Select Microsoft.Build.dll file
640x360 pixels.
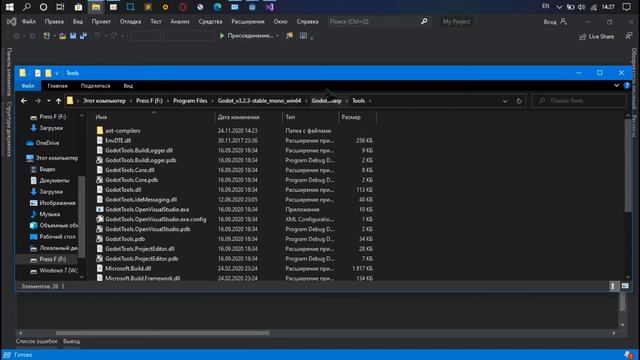click(128, 268)
